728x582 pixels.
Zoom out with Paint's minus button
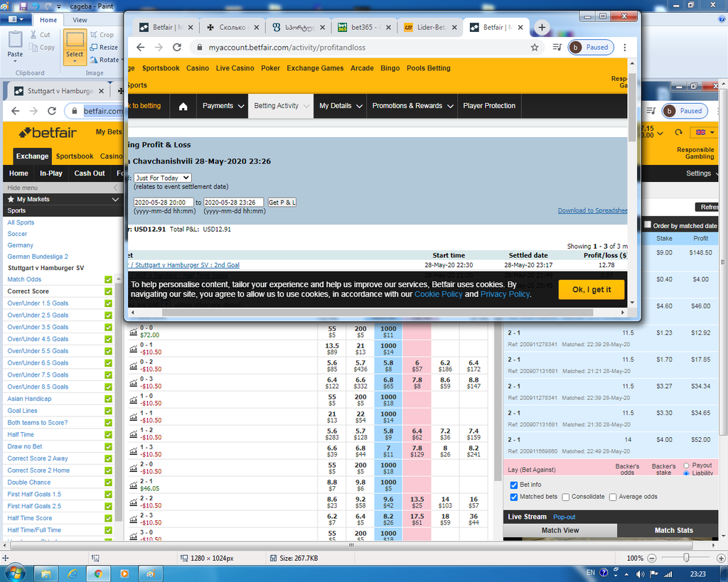tap(652, 559)
